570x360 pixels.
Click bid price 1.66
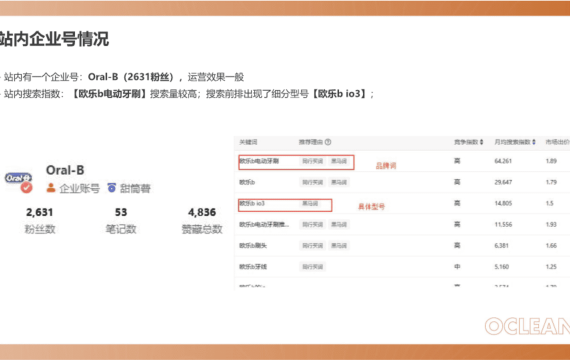(551, 246)
